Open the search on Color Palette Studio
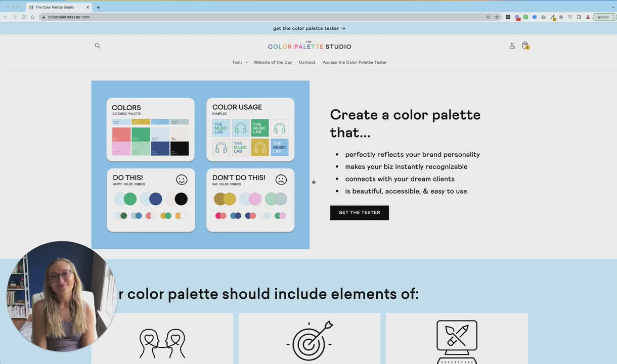This screenshot has width=617, height=364. coord(98,45)
